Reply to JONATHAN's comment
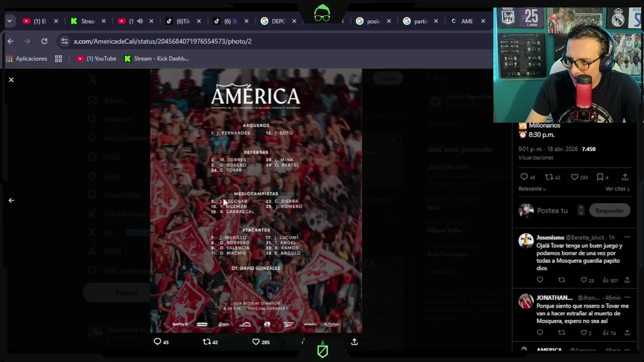The image size is (644, 362). [x=540, y=333]
